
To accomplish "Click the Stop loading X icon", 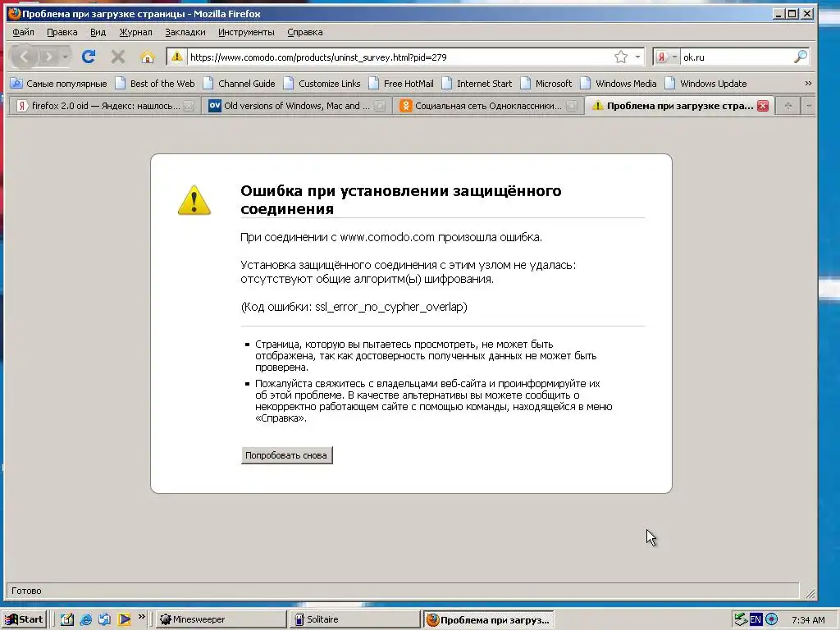I will (118, 57).
